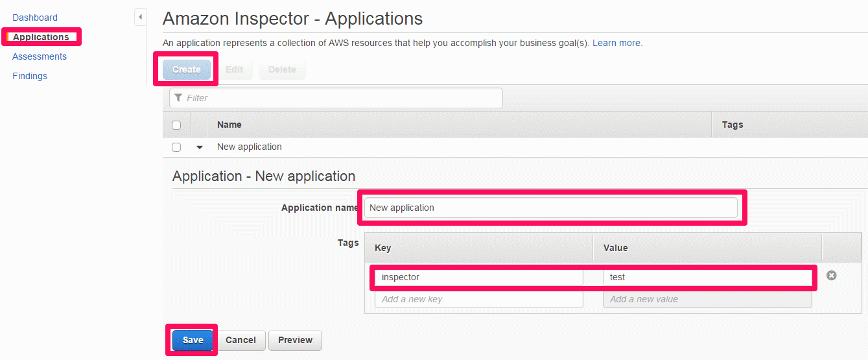The height and width of the screenshot is (360, 868).
Task: Click the Delete button
Action: [x=282, y=69]
